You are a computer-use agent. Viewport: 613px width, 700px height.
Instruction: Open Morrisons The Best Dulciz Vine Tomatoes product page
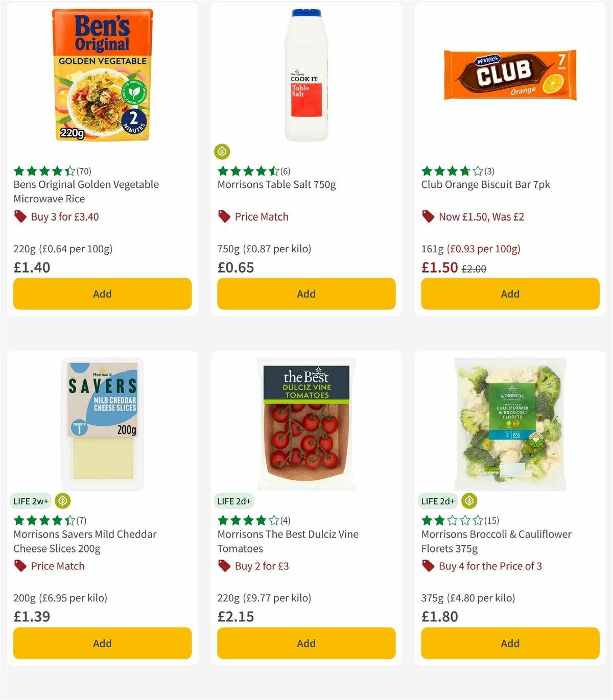pos(288,541)
